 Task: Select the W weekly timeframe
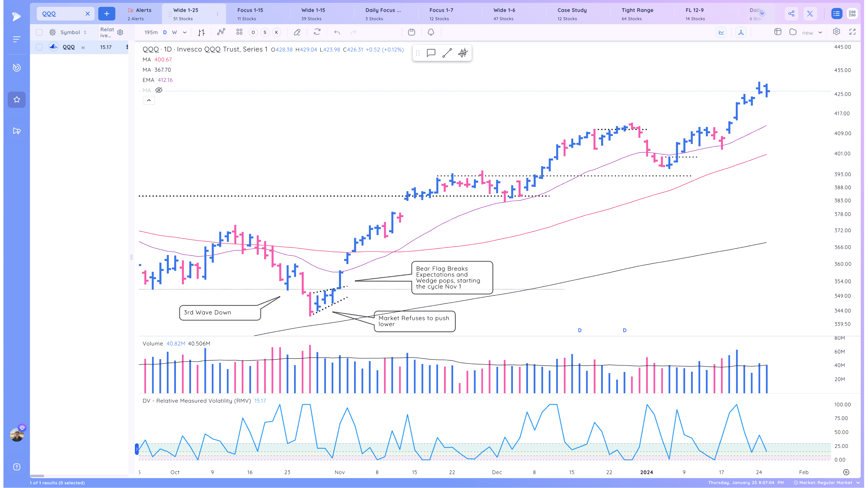pyautogui.click(x=174, y=32)
